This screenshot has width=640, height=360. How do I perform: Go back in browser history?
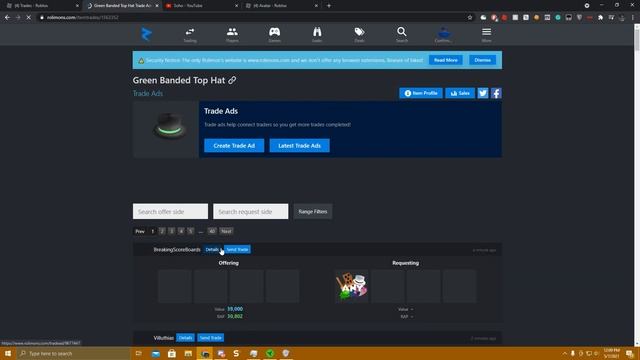pyautogui.click(x=7, y=18)
